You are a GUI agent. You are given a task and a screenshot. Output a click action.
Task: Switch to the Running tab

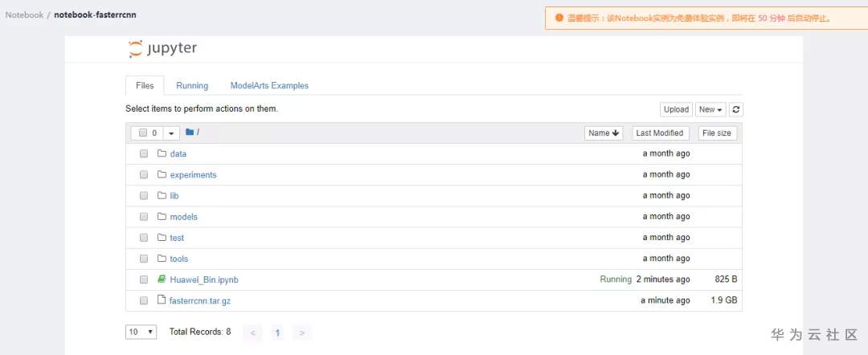(x=192, y=86)
